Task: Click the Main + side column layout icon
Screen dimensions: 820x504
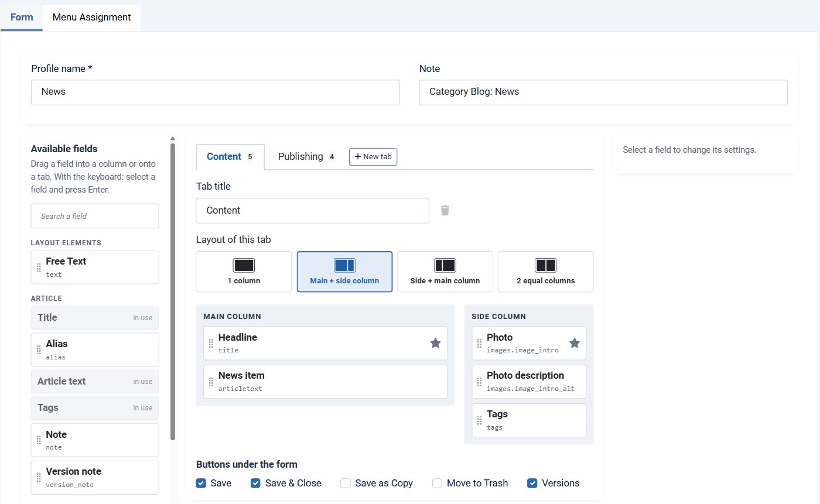Action: pyautogui.click(x=344, y=266)
